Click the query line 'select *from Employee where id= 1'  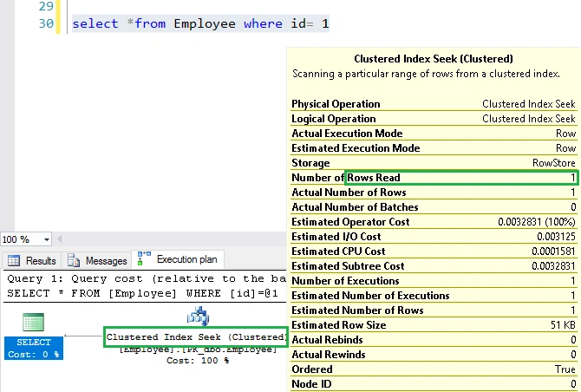(200, 23)
